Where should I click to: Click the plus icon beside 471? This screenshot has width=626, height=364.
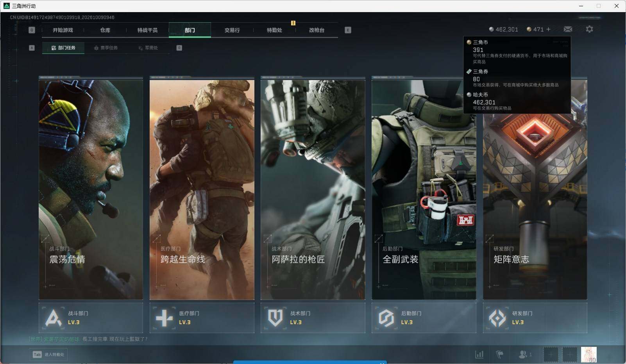548,29
